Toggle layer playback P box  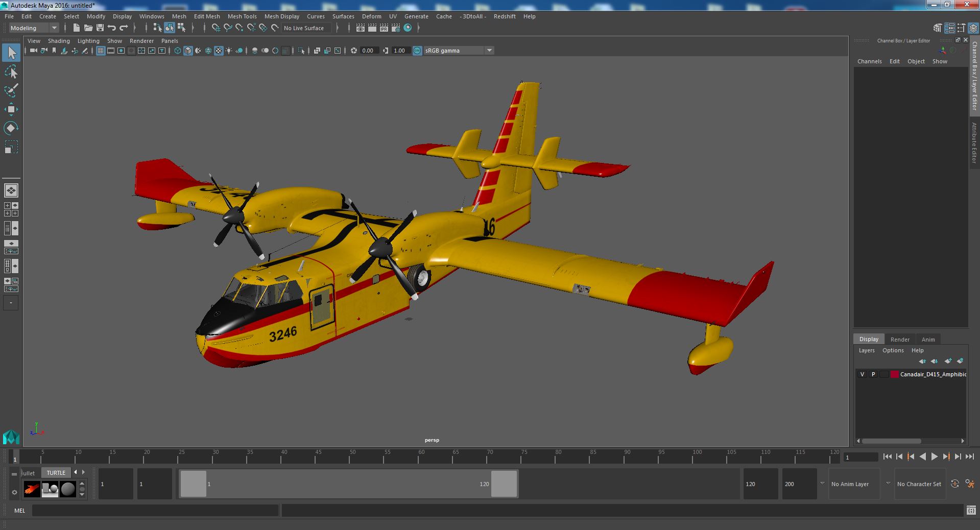click(x=873, y=374)
